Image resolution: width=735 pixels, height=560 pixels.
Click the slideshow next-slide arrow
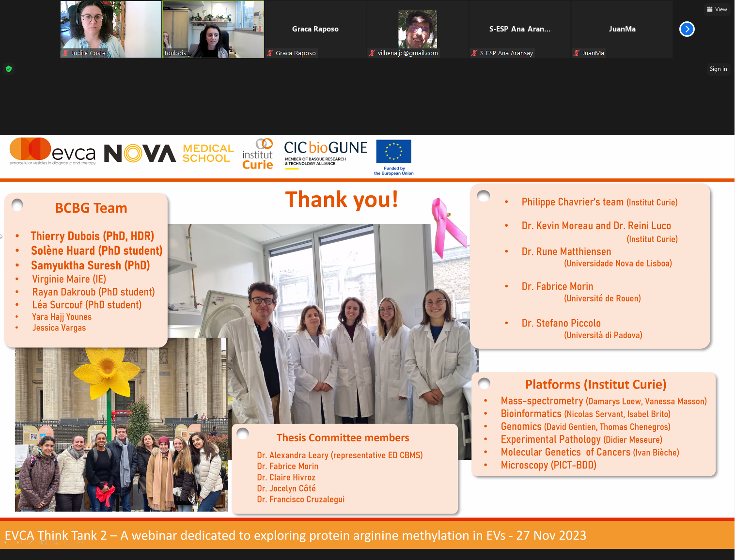pyautogui.click(x=18, y=543)
